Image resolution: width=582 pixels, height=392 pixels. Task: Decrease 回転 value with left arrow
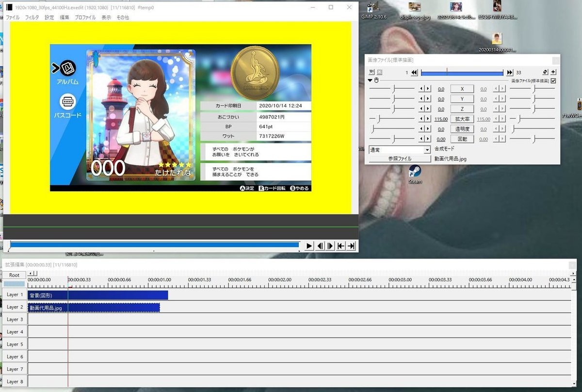(421, 139)
